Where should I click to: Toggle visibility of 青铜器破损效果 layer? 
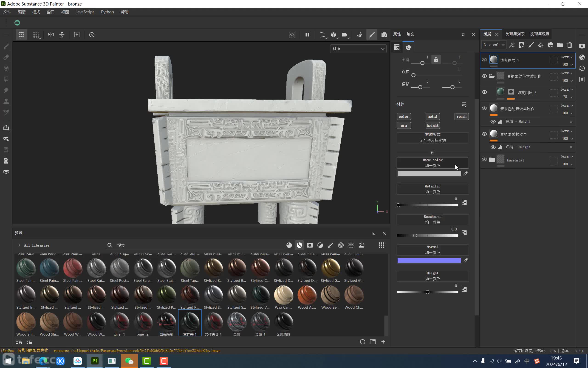coord(484,134)
